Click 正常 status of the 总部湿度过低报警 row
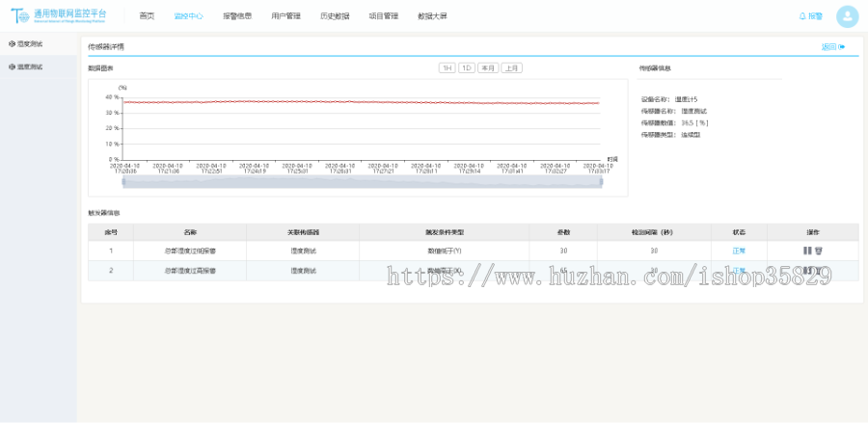868x423 pixels. point(739,251)
